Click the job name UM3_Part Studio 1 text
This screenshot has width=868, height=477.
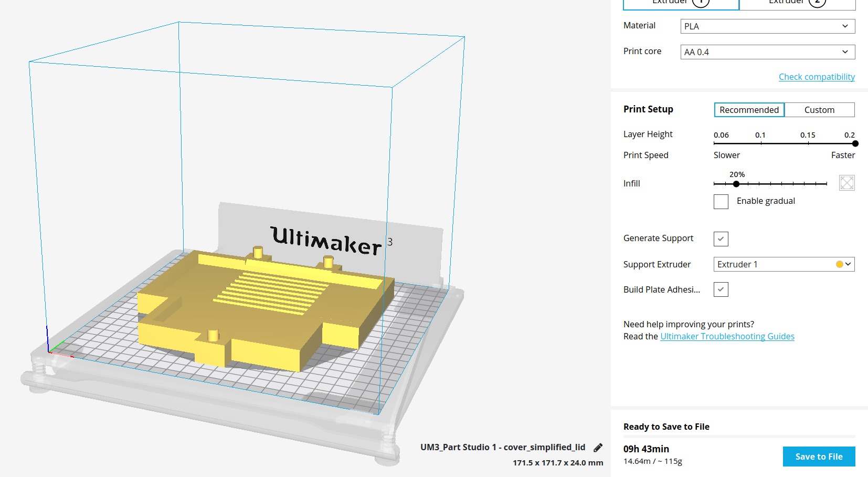503,447
